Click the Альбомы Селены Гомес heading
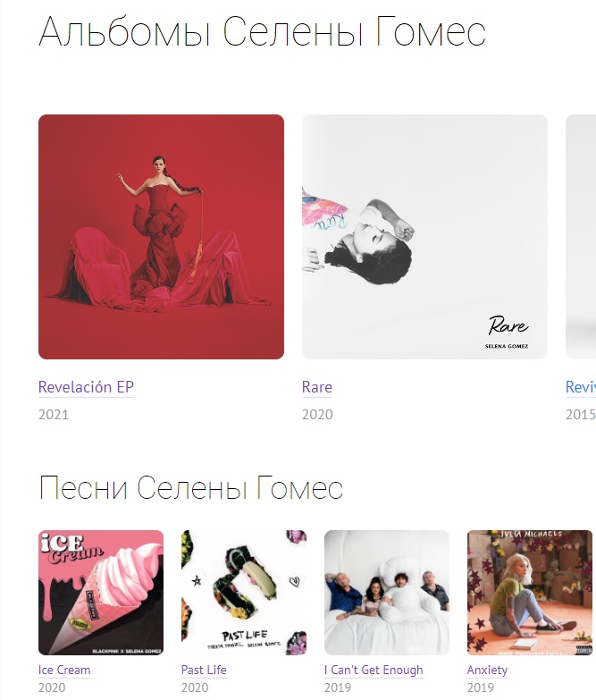 coord(263,32)
